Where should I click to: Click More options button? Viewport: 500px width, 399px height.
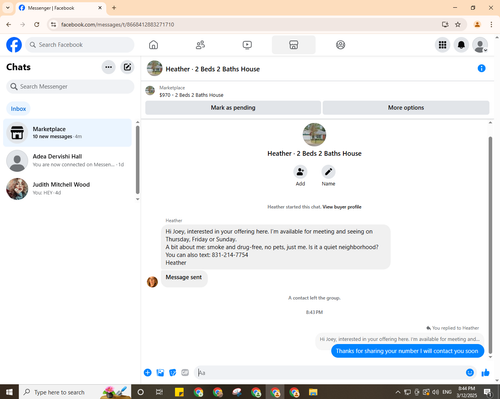click(406, 108)
